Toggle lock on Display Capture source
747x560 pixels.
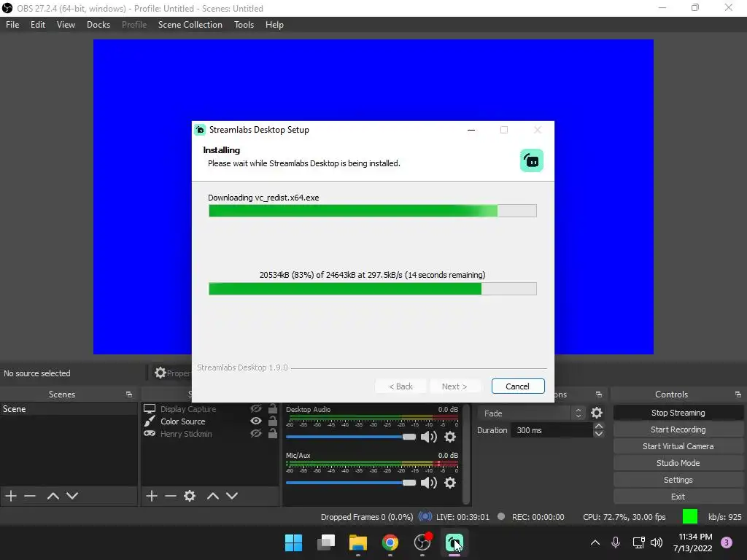(x=273, y=408)
